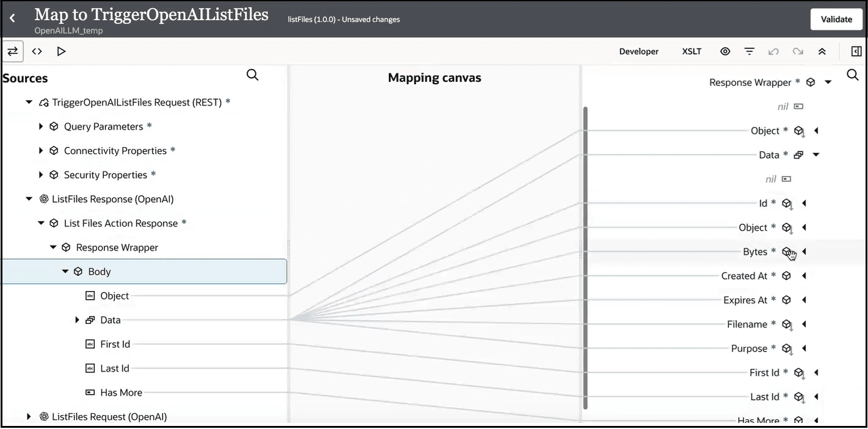This screenshot has height=429, width=868.
Task: Click the Query Parameters cube icon
Action: click(x=54, y=126)
